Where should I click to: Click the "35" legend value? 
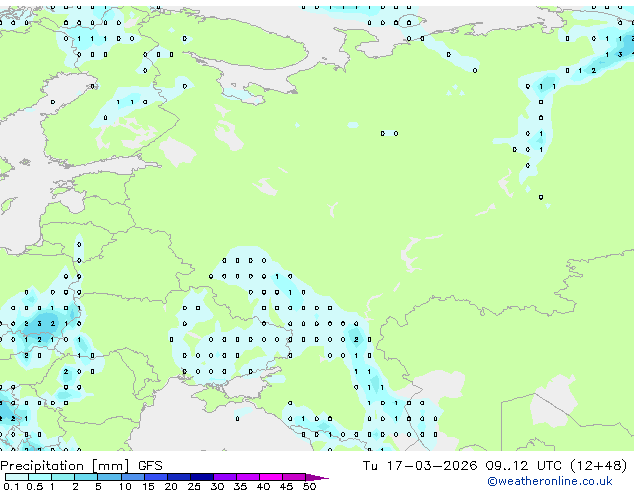click(x=240, y=486)
